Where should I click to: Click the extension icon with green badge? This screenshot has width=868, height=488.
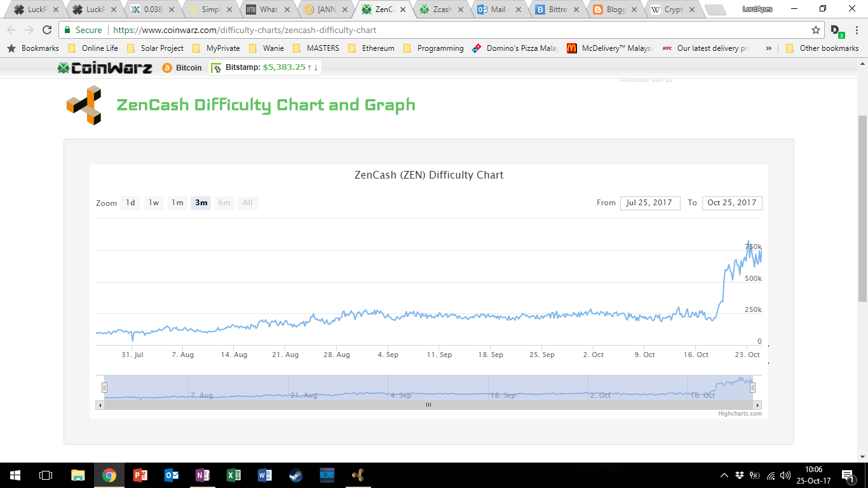pos(837,30)
